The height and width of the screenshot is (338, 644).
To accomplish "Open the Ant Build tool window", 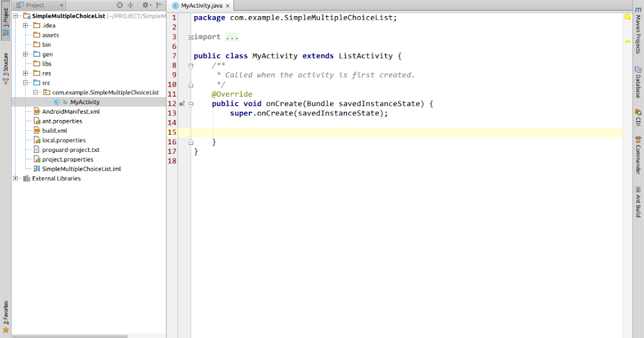I will pos(638,201).
